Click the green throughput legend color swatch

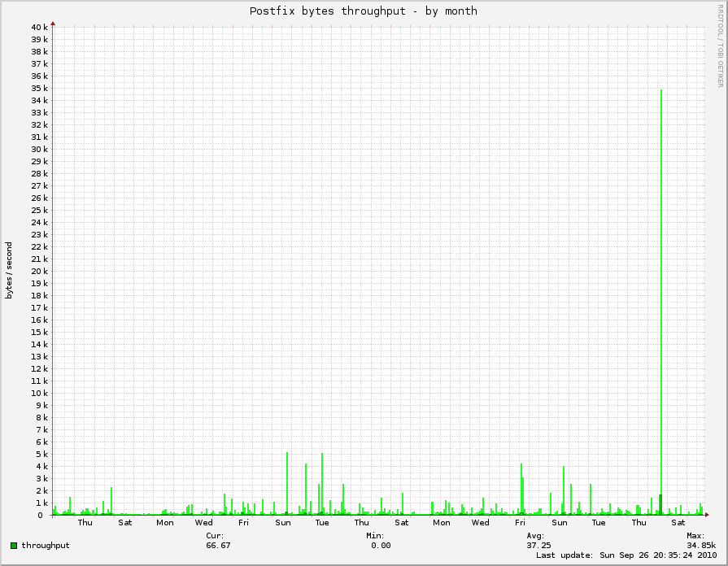pos(15,545)
